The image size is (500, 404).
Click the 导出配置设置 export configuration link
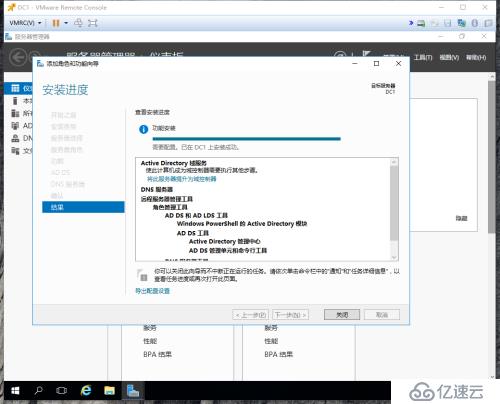(x=152, y=291)
